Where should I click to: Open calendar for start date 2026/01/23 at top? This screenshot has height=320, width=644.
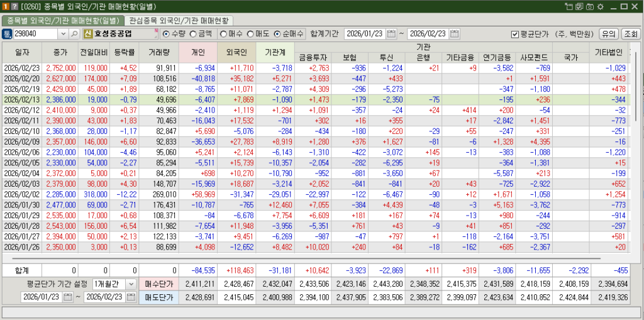click(392, 33)
